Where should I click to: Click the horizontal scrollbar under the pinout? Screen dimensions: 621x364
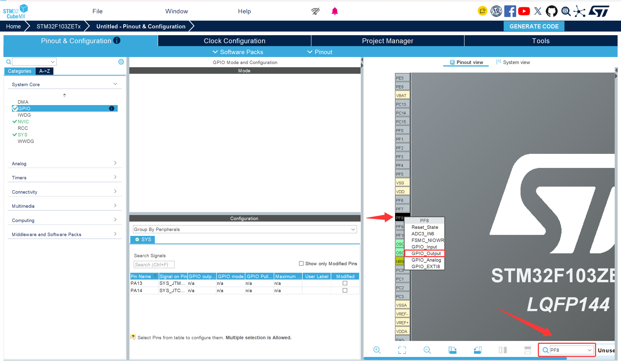[465, 358]
